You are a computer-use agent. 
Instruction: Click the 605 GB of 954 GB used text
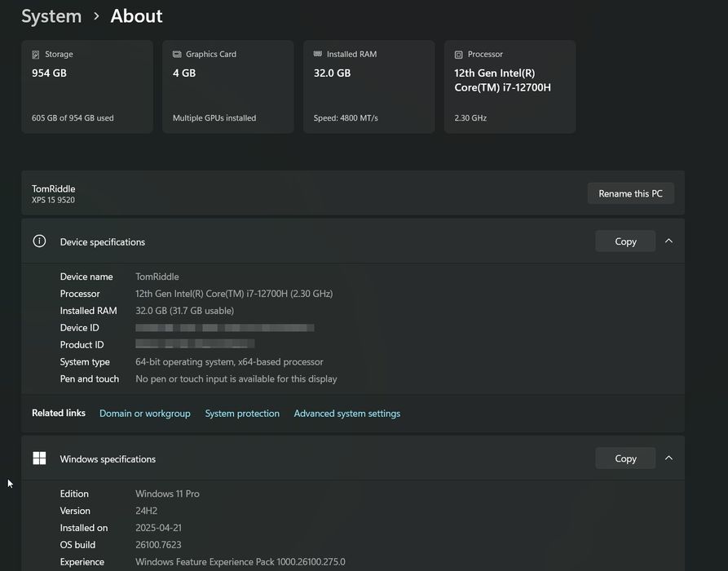coord(73,118)
